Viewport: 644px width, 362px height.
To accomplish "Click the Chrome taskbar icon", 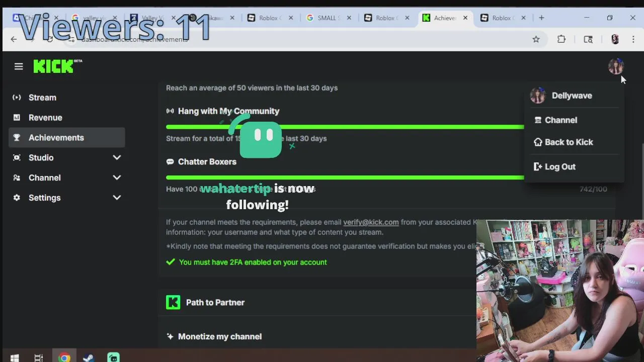I will [64, 357].
